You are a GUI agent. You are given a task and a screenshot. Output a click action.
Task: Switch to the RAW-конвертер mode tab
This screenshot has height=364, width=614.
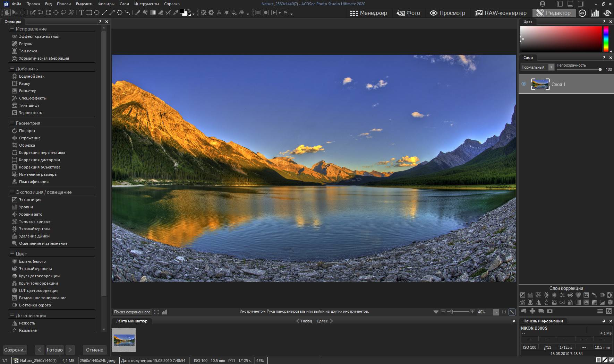tap(501, 13)
